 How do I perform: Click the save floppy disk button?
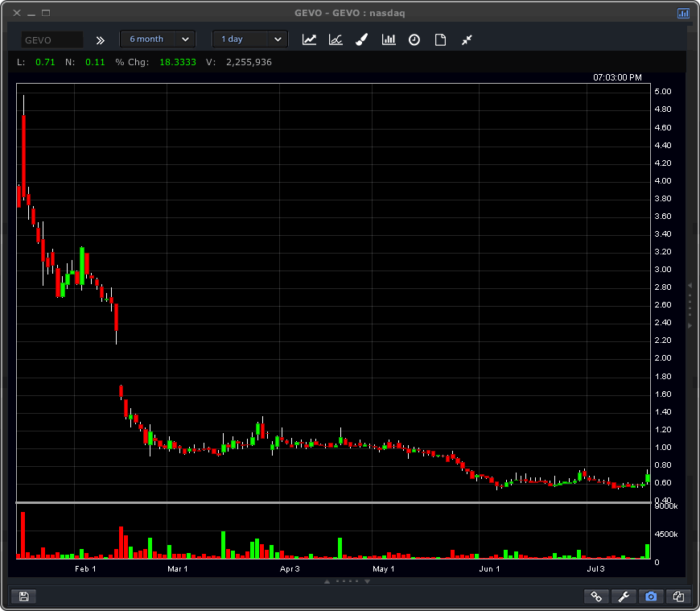[x=23, y=597]
